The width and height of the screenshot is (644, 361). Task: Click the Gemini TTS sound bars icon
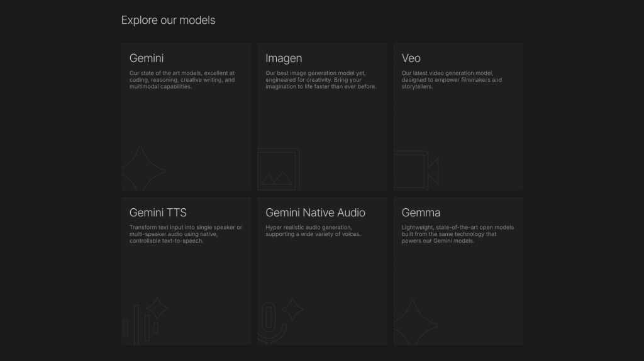point(145,321)
